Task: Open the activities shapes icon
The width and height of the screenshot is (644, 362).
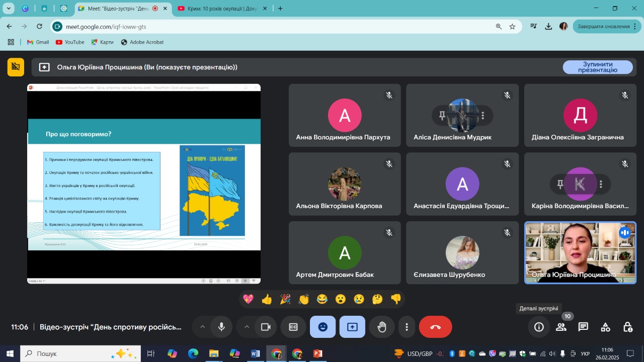Action: coord(606,327)
